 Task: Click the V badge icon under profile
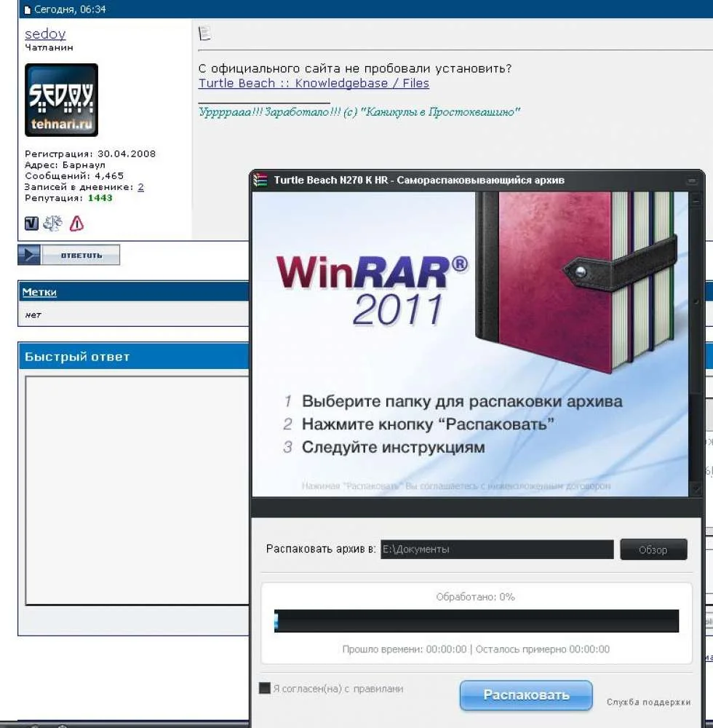[31, 223]
